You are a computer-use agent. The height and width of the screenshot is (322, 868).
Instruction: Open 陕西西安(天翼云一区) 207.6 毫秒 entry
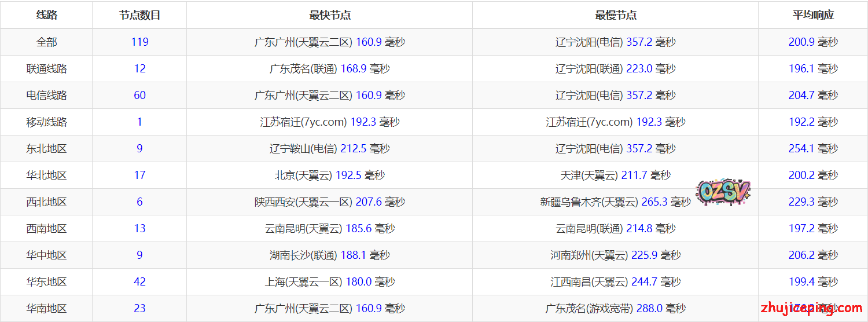point(329,202)
